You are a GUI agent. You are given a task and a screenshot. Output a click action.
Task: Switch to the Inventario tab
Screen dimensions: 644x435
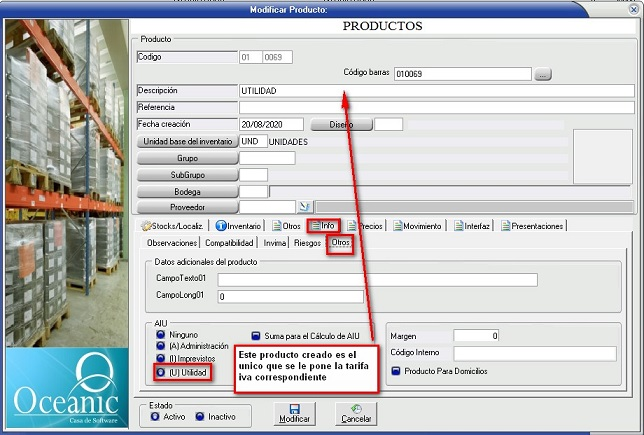coord(238,226)
